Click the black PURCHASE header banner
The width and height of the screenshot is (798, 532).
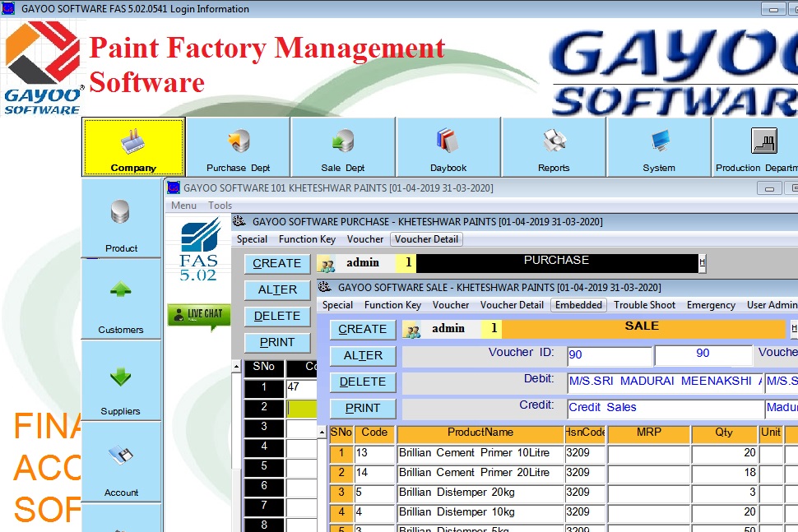tap(557, 263)
